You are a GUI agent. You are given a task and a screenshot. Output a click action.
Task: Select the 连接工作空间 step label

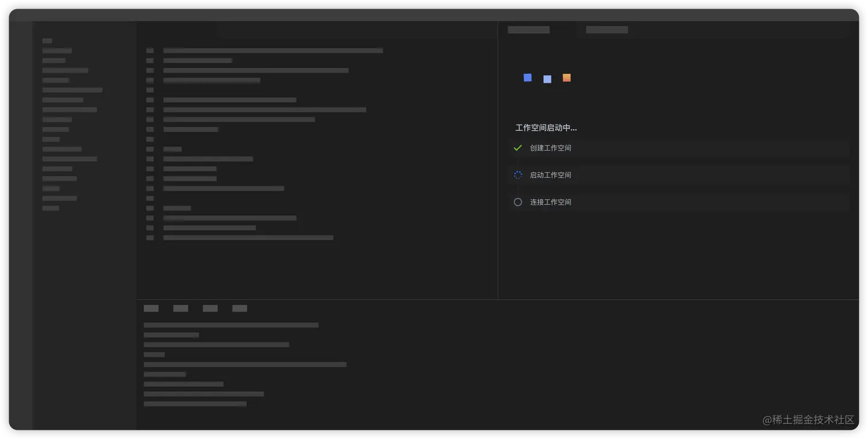coord(551,202)
